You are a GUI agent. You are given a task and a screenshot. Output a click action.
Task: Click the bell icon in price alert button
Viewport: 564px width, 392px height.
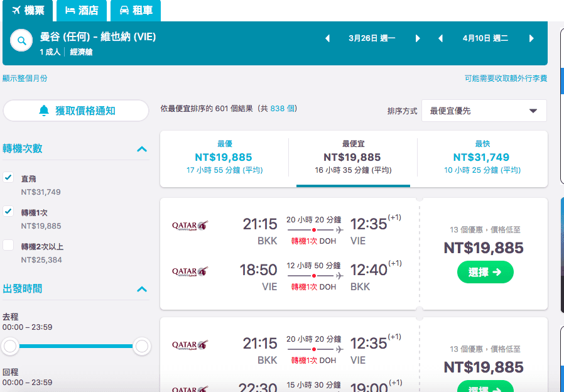click(x=44, y=111)
